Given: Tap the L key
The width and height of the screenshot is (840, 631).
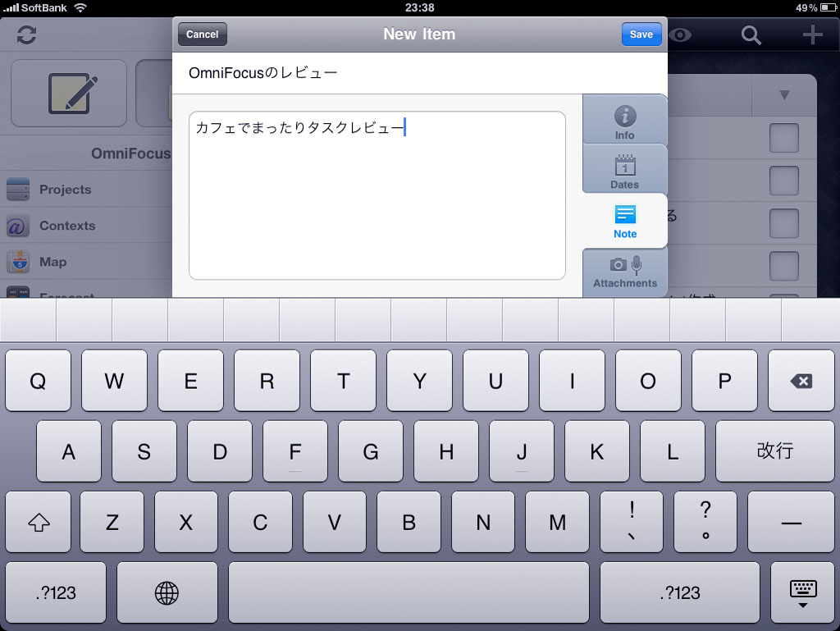Looking at the screenshot, I should (x=673, y=451).
